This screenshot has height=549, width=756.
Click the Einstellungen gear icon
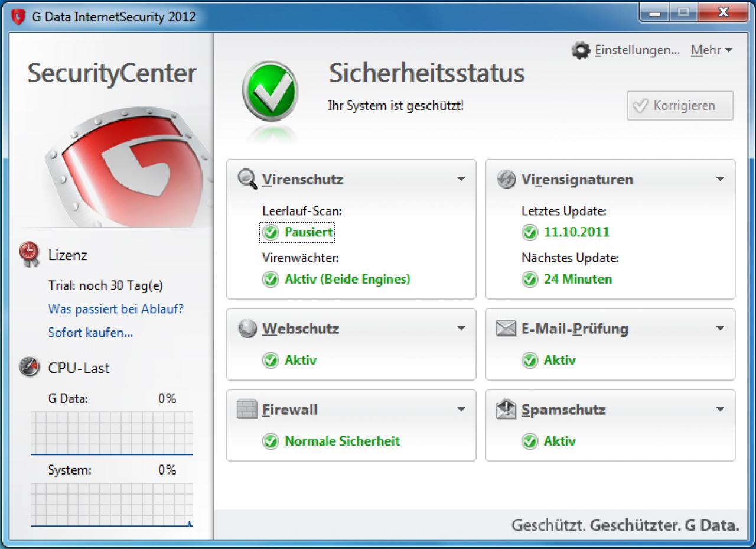coord(581,50)
